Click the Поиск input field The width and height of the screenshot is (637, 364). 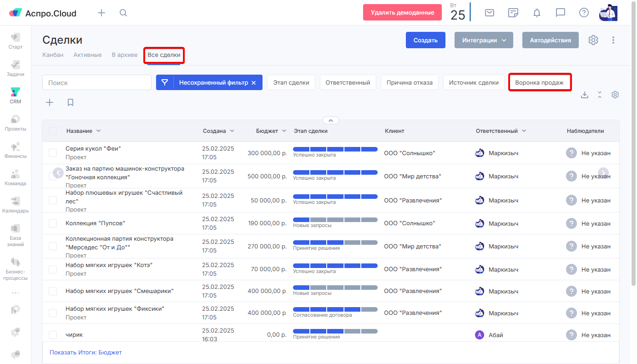click(97, 82)
